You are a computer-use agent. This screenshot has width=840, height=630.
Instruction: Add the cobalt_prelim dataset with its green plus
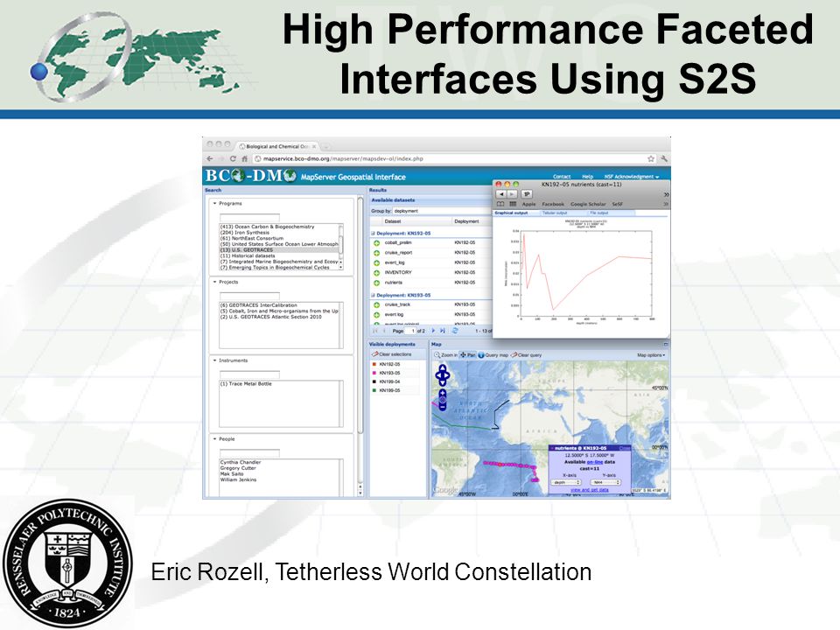[x=376, y=243]
